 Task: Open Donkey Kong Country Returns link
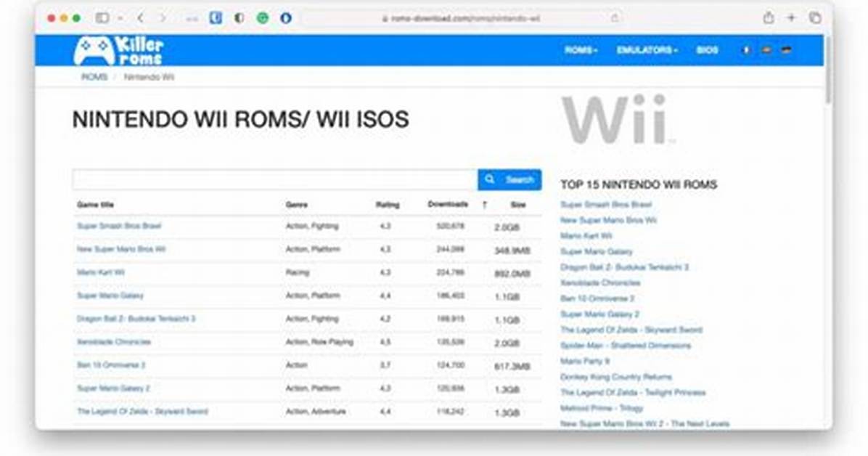pyautogui.click(x=616, y=377)
